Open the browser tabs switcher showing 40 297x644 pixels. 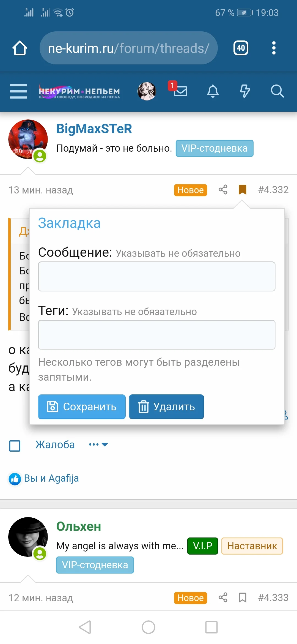(x=241, y=48)
